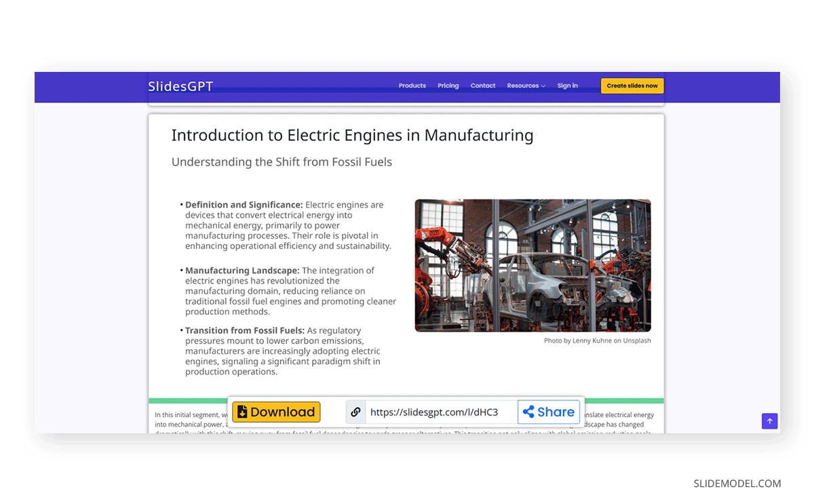Click the Create slides now button

(632, 86)
